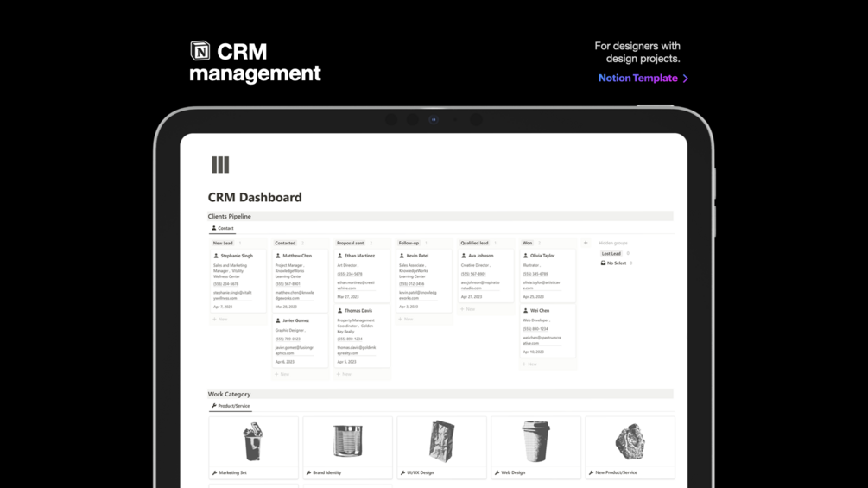Add new card under Won column

(x=530, y=364)
